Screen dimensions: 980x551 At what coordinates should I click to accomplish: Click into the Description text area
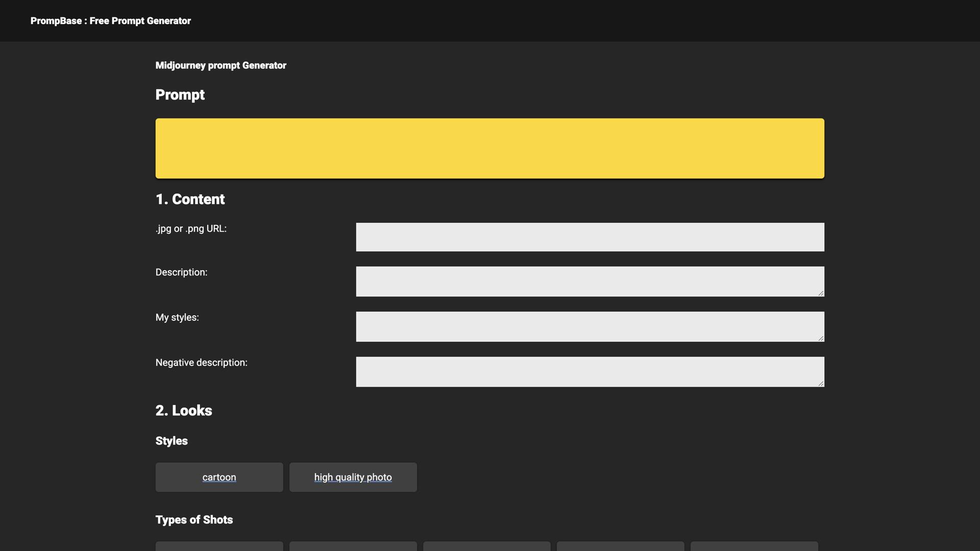(590, 281)
